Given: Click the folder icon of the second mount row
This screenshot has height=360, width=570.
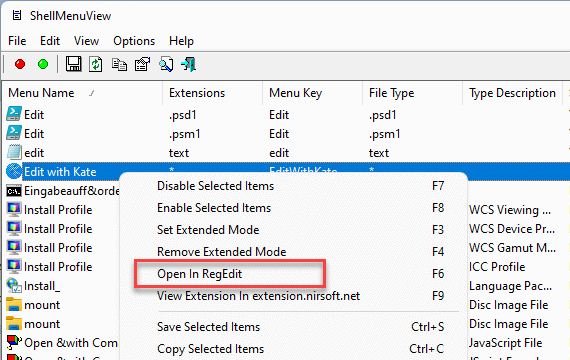Looking at the screenshot, I should pyautogui.click(x=14, y=323).
